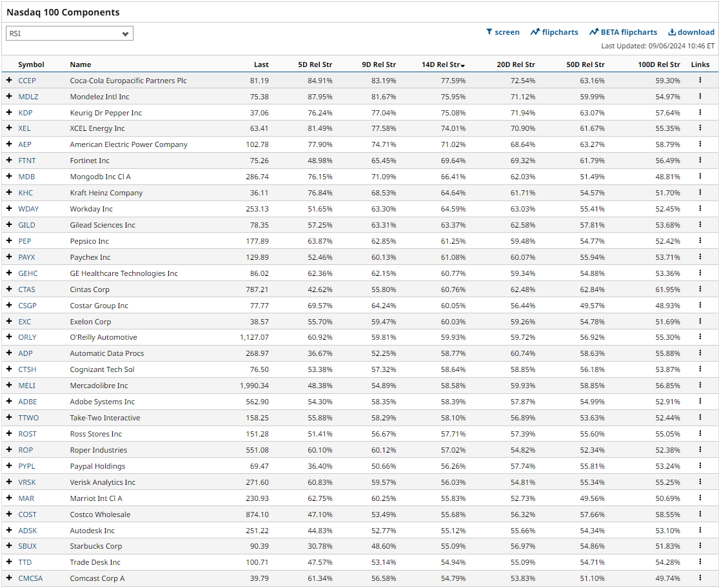Open links menu for EXC row
This screenshot has width=719, height=588.
(700, 321)
